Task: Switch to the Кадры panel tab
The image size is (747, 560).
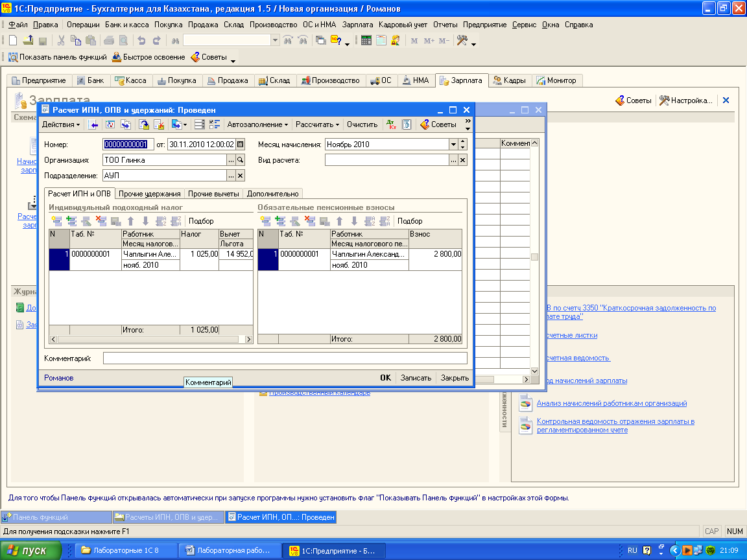Action: click(x=509, y=80)
